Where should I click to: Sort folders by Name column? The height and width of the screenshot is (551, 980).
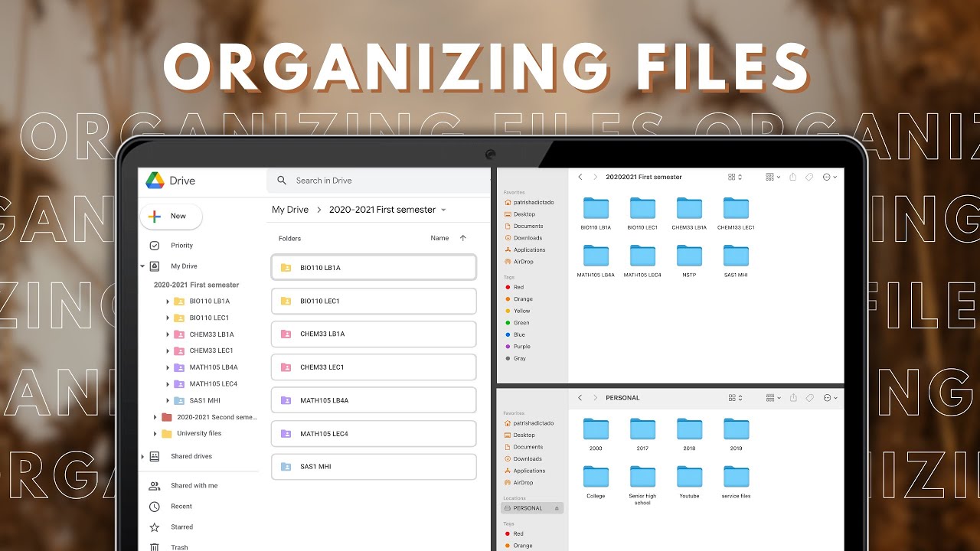(x=439, y=238)
